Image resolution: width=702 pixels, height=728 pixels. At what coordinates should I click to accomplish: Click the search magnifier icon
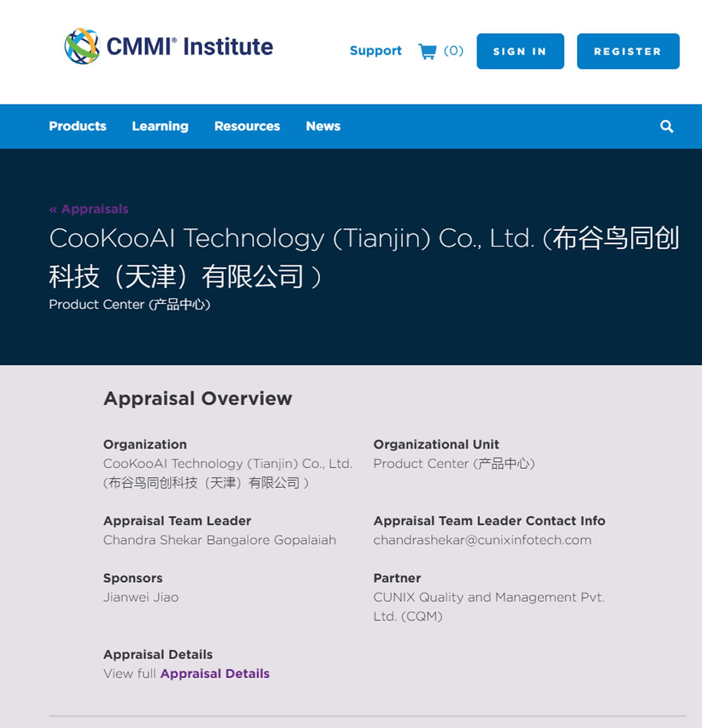tap(667, 126)
